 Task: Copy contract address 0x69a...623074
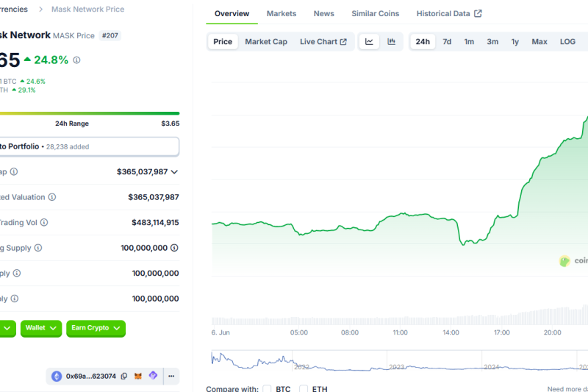click(124, 377)
